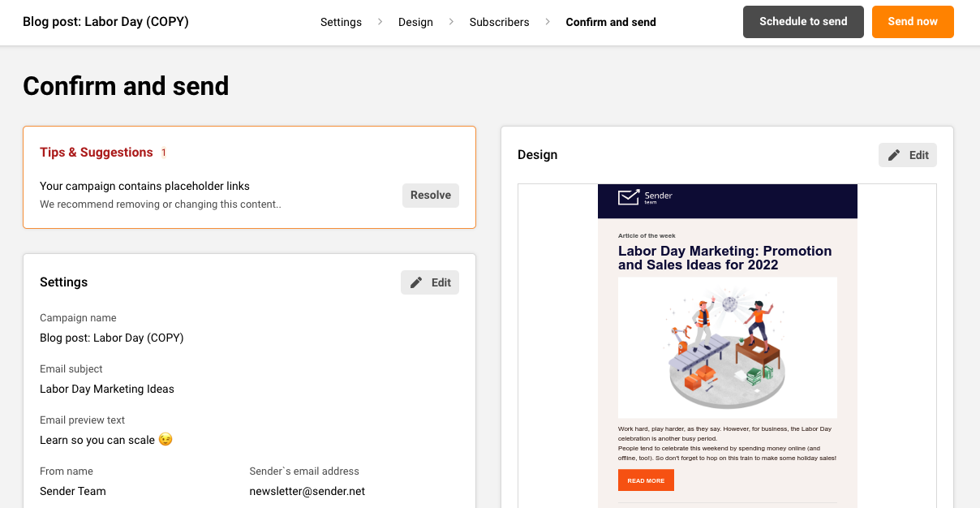Open the Design step in the breadcrumb
This screenshot has height=508, width=980.
click(415, 22)
